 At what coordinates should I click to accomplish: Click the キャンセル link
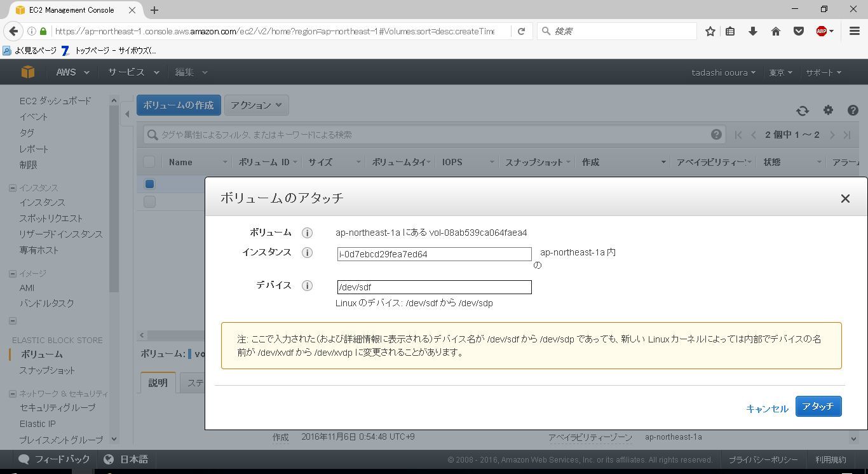(767, 409)
